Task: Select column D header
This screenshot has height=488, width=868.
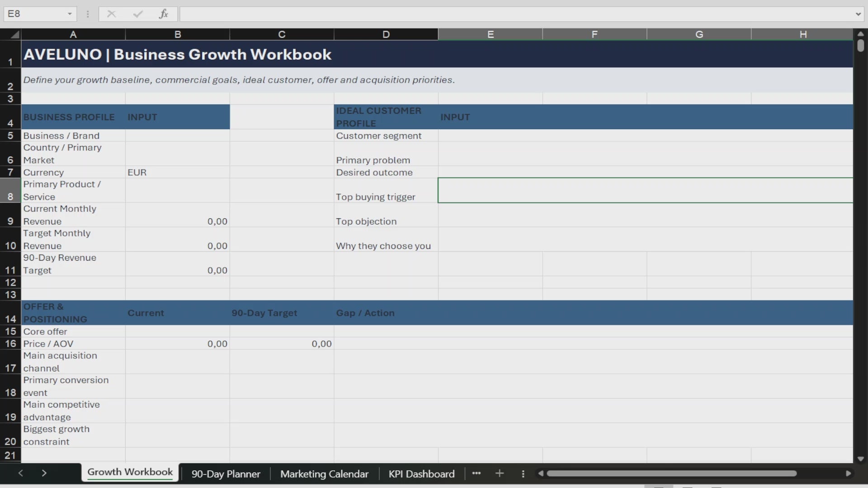Action: 386,34
